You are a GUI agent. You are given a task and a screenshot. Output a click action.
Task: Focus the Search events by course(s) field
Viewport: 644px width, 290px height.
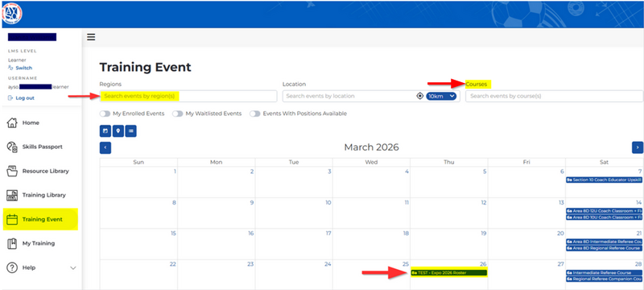pos(554,96)
